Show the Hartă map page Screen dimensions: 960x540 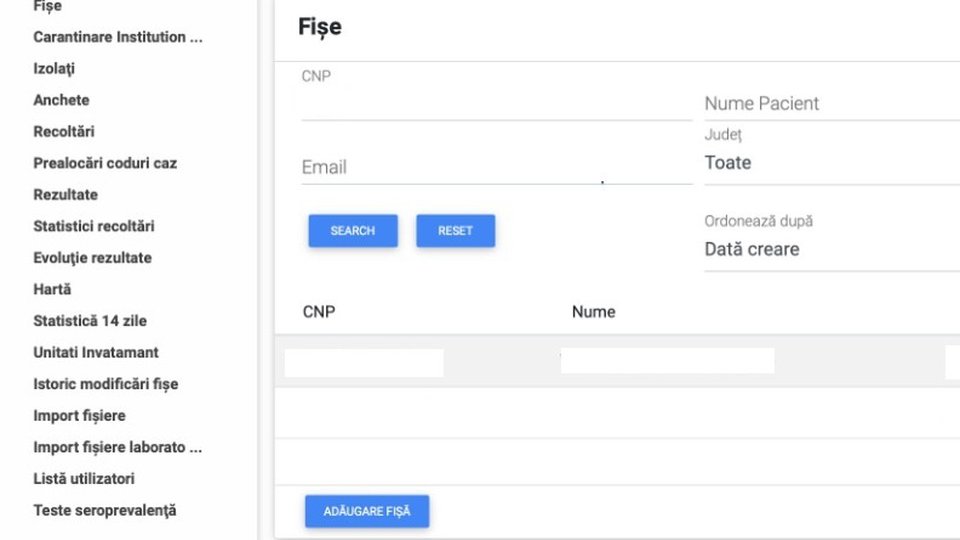(52, 289)
